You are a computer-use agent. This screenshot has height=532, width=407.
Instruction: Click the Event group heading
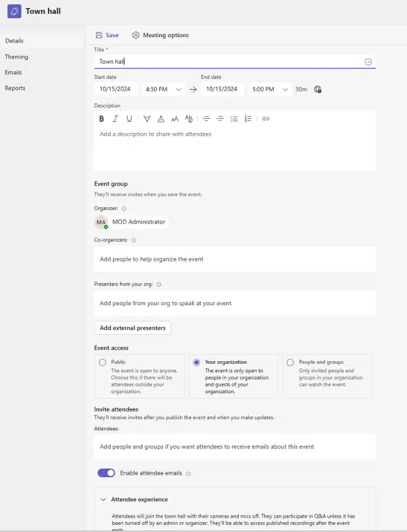[111, 184]
